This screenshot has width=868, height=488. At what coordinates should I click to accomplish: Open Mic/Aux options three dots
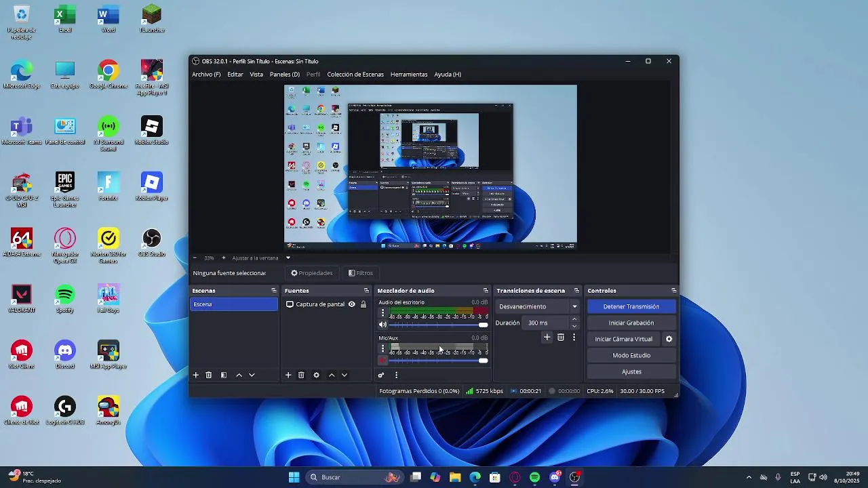(382, 348)
